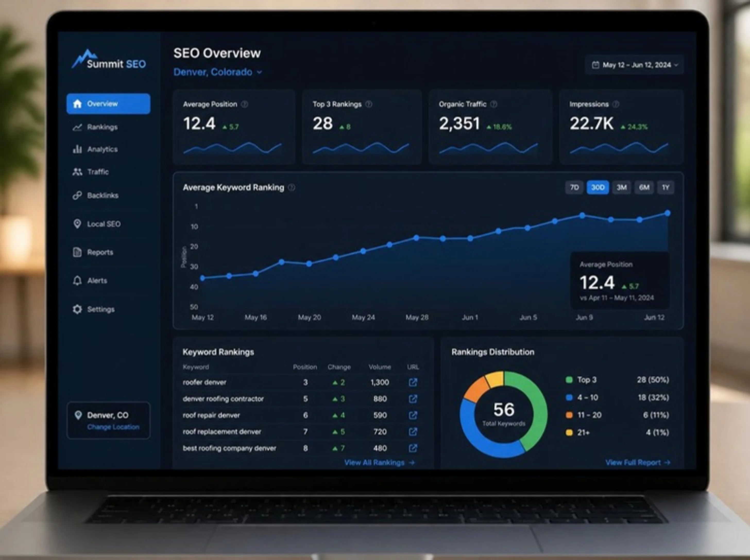Sort by the Change column header

pyautogui.click(x=339, y=367)
